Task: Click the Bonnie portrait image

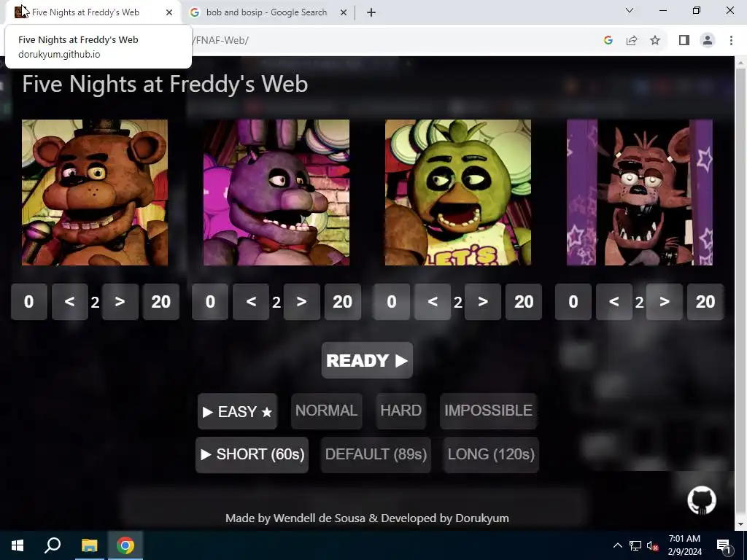Action: tap(276, 192)
